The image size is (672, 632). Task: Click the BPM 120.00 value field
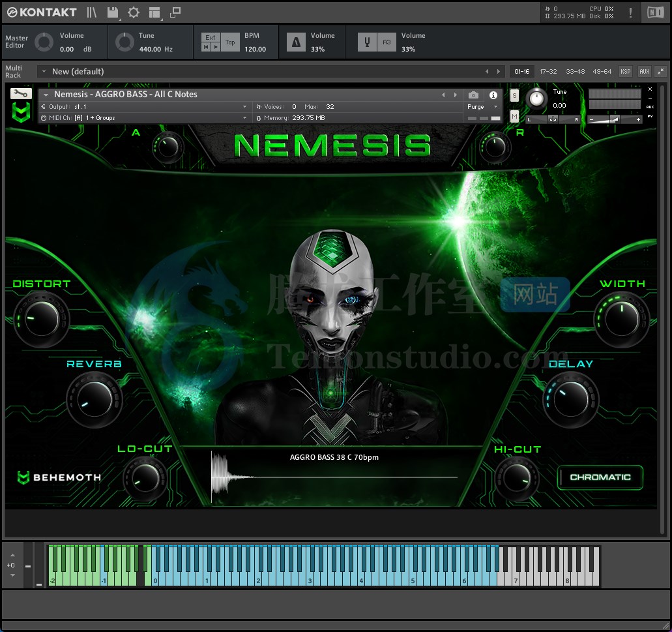pos(256,50)
